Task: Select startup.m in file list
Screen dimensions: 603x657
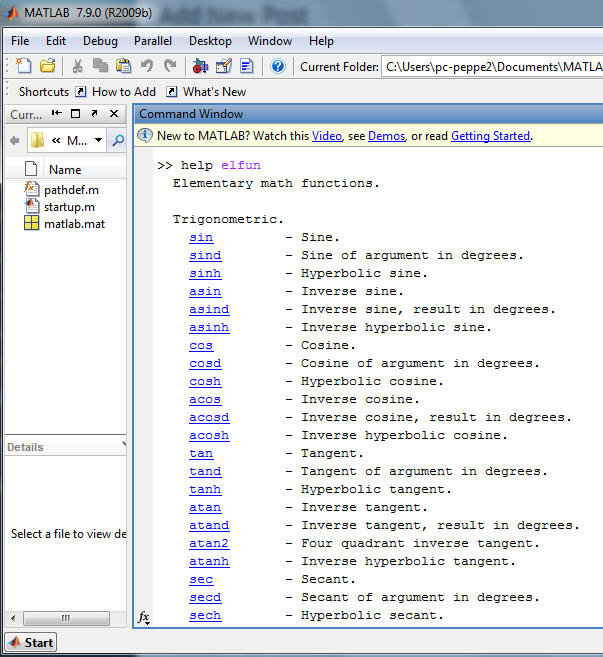Action: pos(60,207)
